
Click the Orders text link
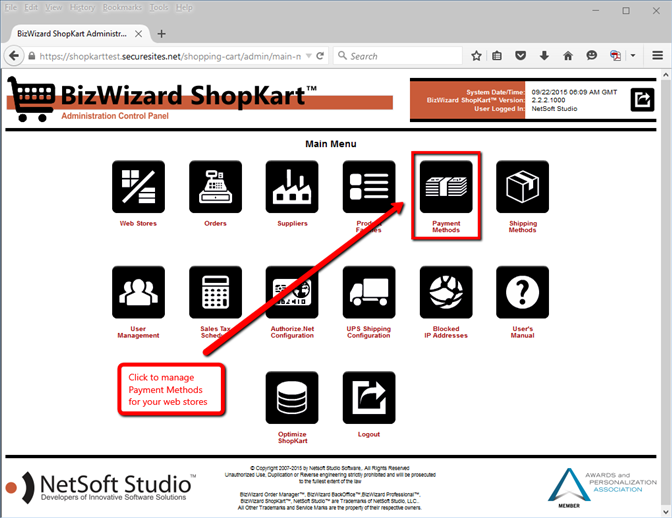tap(215, 224)
